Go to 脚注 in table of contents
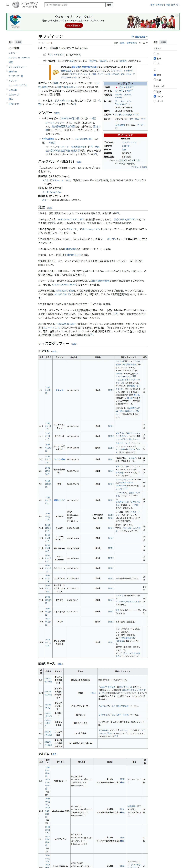Image resolution: width=186 pixels, height=868 pixels. (x=11, y=99)
